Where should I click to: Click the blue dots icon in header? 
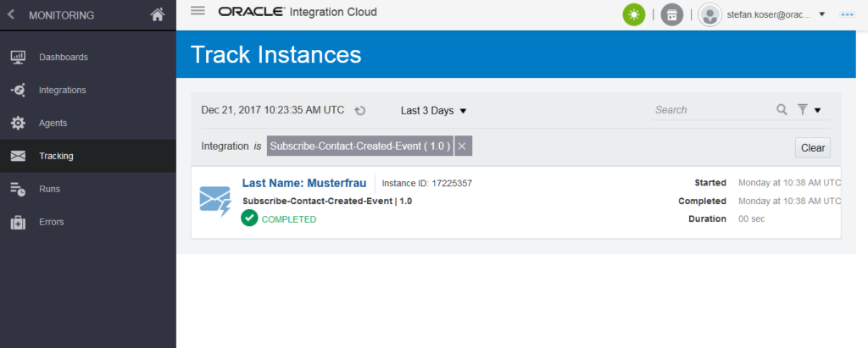coord(847,15)
